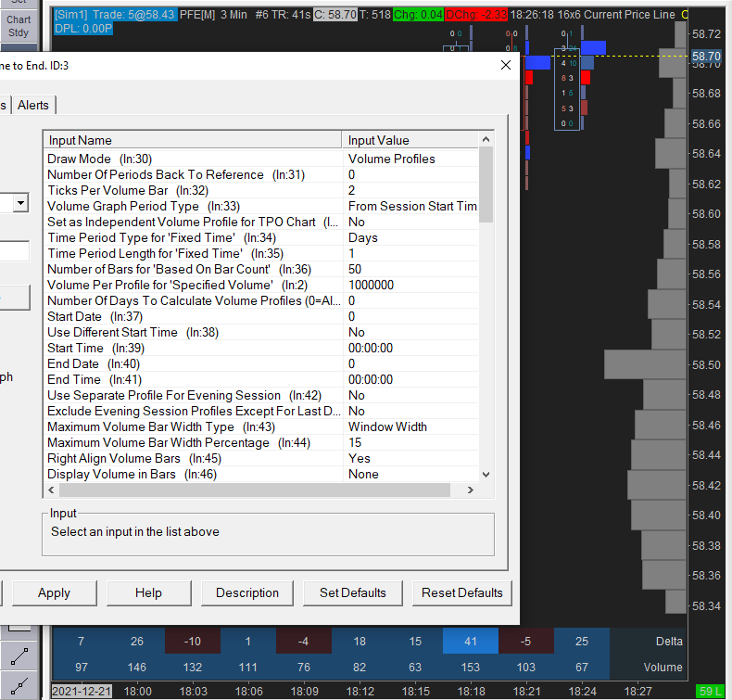Switch to the Alerts tab
Viewport: 732px width, 700px height.
pos(33,105)
